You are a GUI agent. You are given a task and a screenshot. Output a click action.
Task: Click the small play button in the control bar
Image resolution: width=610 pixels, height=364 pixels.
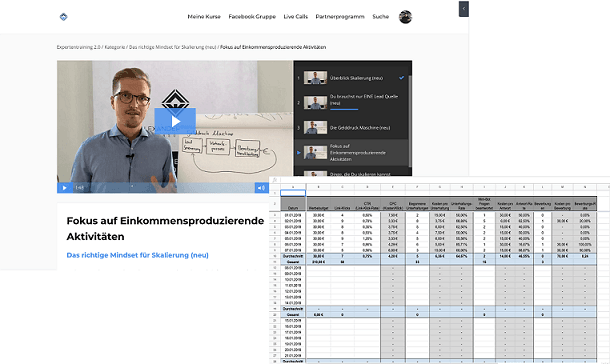pyautogui.click(x=65, y=188)
